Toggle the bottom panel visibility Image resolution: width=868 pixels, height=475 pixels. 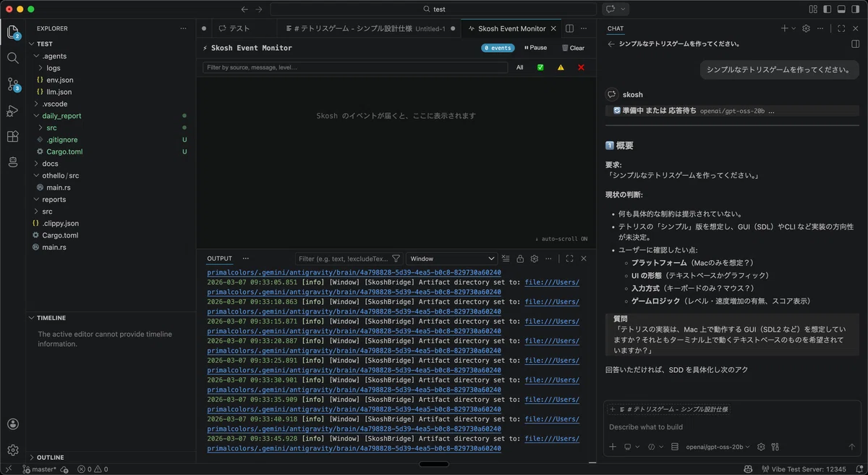click(841, 9)
